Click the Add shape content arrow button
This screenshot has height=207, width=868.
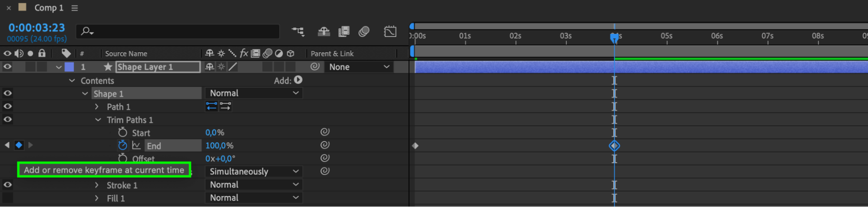pyautogui.click(x=298, y=80)
